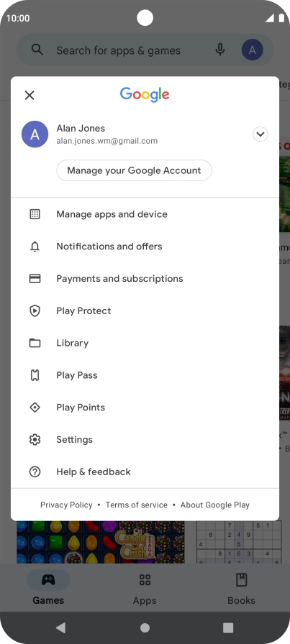Expand the account switcher chevron

click(260, 134)
